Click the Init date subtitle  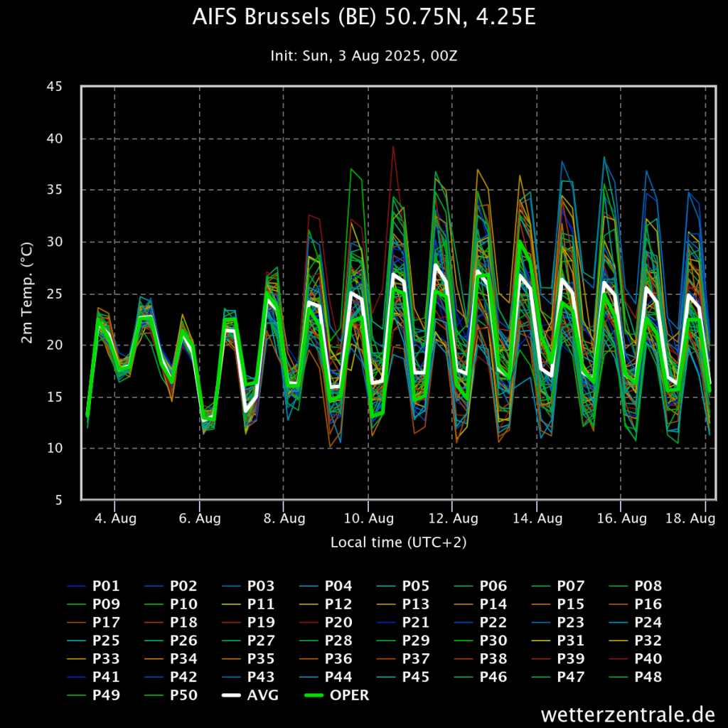pyautogui.click(x=364, y=56)
